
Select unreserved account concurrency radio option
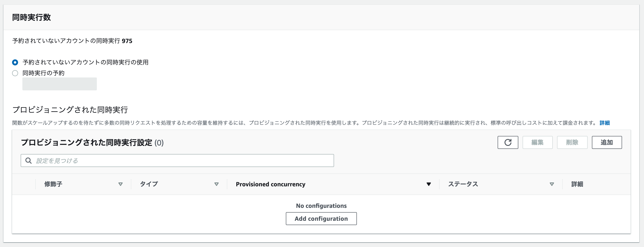(15, 62)
